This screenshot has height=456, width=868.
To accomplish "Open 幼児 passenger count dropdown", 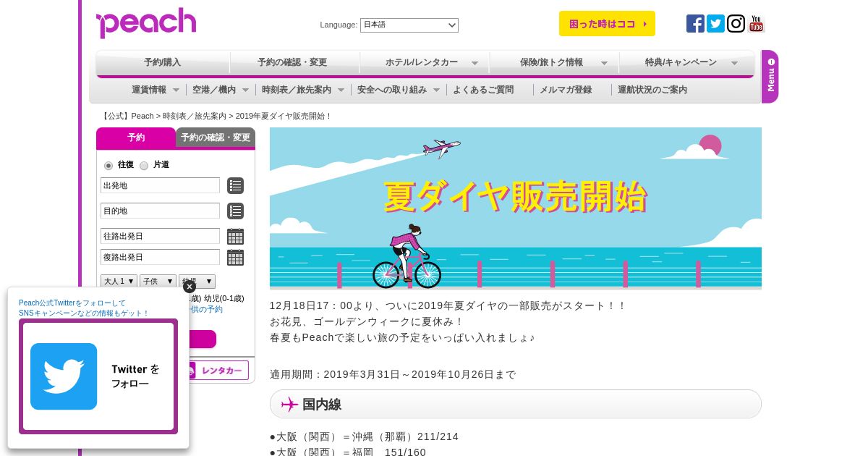I will coord(197,281).
